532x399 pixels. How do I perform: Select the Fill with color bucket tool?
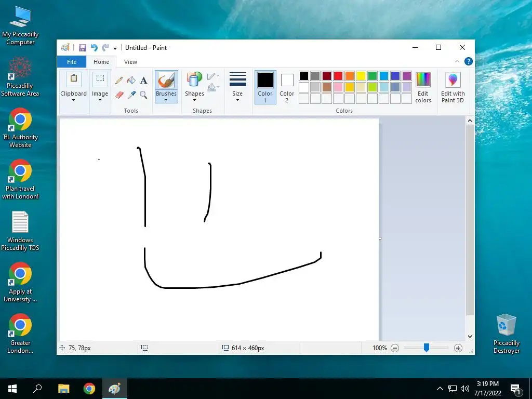[131, 81]
